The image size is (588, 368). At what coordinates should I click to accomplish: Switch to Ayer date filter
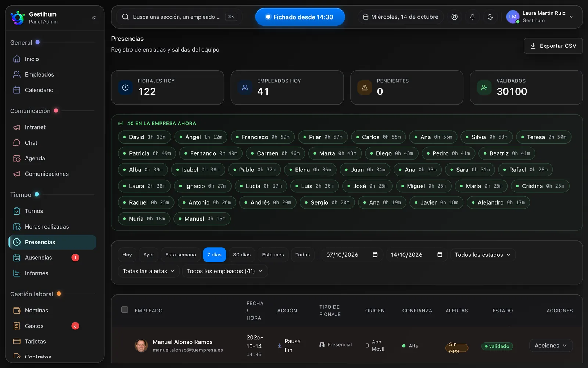tap(148, 255)
